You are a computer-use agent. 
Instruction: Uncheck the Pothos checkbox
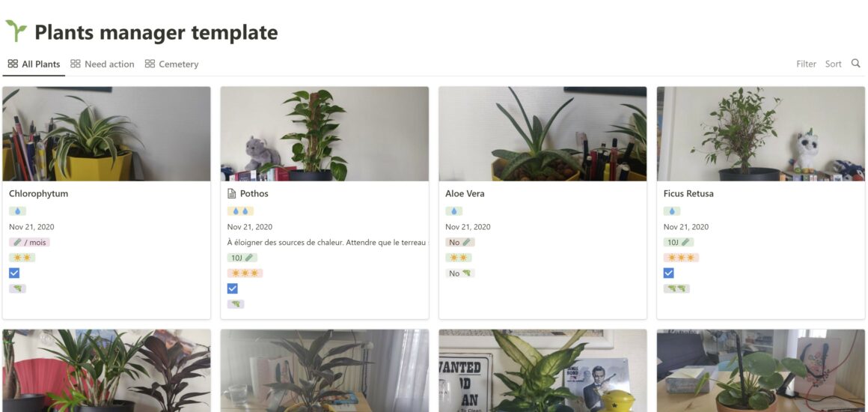(x=233, y=289)
